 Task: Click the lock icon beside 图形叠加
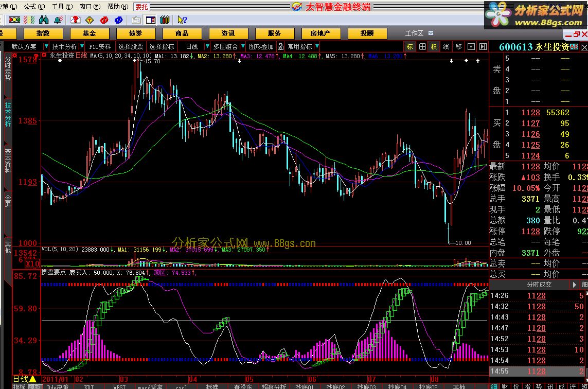coord(280,46)
